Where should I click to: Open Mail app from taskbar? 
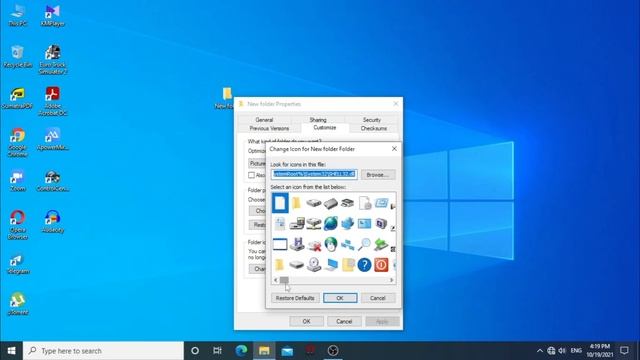(x=287, y=351)
